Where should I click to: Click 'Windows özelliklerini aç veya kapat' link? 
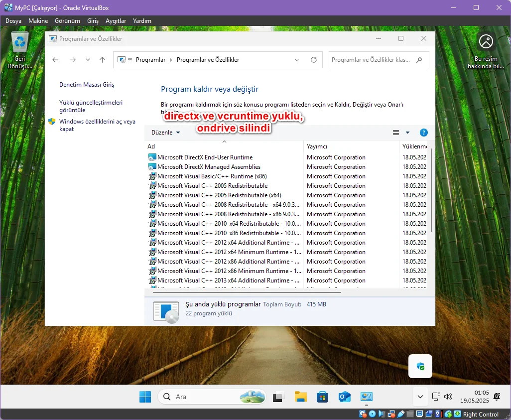coord(97,125)
